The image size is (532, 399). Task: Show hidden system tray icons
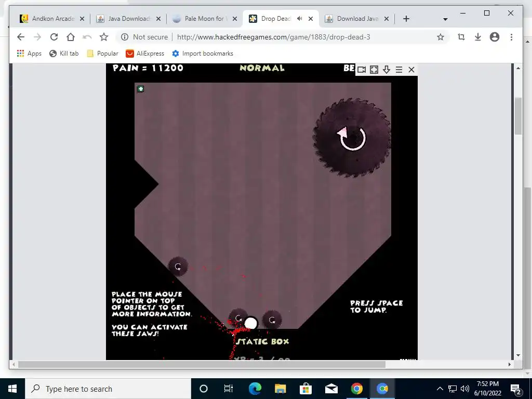[x=440, y=389]
